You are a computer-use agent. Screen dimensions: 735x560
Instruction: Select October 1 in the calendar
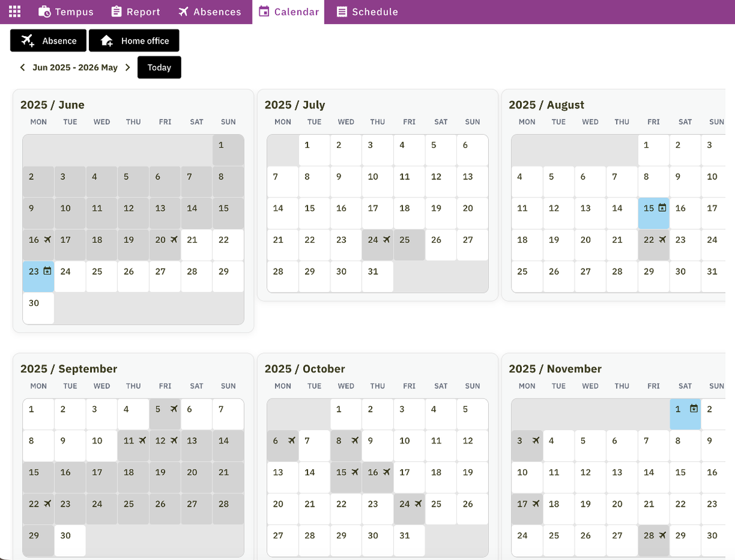346,414
